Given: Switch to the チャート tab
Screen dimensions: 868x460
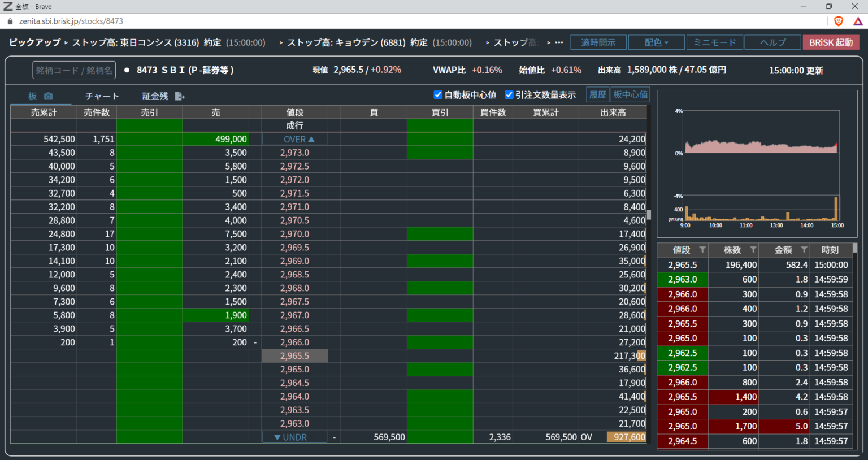Looking at the screenshot, I should point(102,96).
